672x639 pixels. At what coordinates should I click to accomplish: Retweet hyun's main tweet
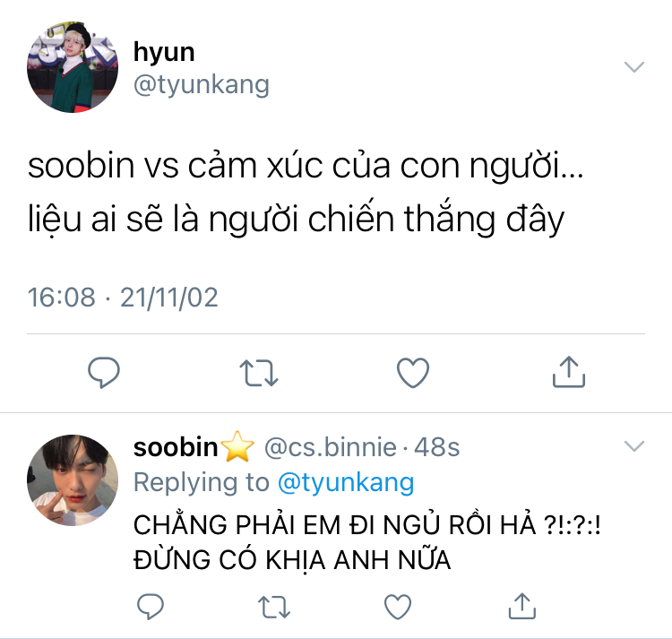click(259, 373)
